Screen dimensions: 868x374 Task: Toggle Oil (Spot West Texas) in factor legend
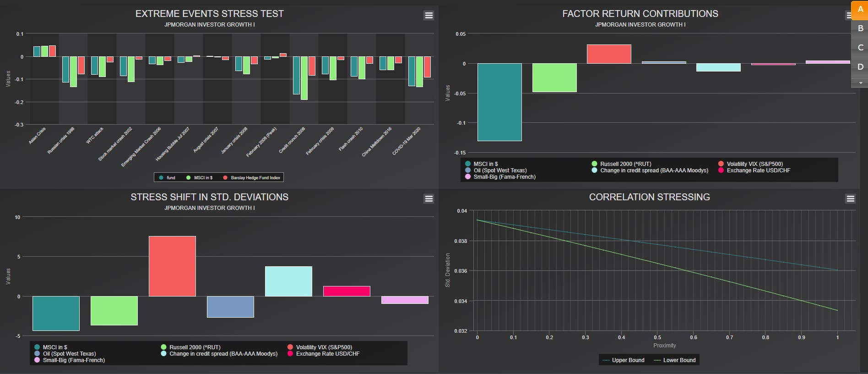[x=496, y=170]
